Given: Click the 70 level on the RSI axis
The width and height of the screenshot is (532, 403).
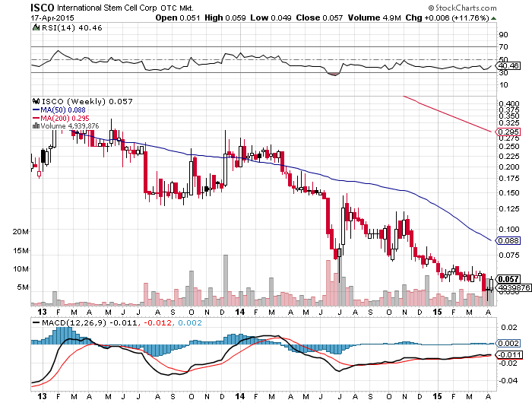Looking at the screenshot, I should point(503,47).
